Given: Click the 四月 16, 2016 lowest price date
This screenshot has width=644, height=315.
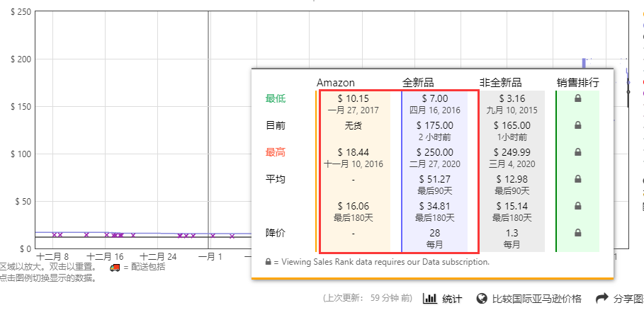Looking at the screenshot, I should pos(435,110).
